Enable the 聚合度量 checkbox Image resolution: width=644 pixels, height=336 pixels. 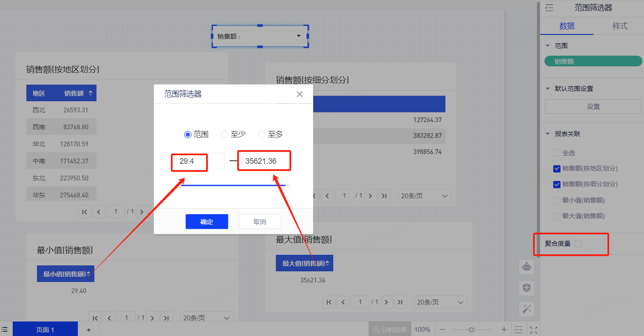pos(578,244)
